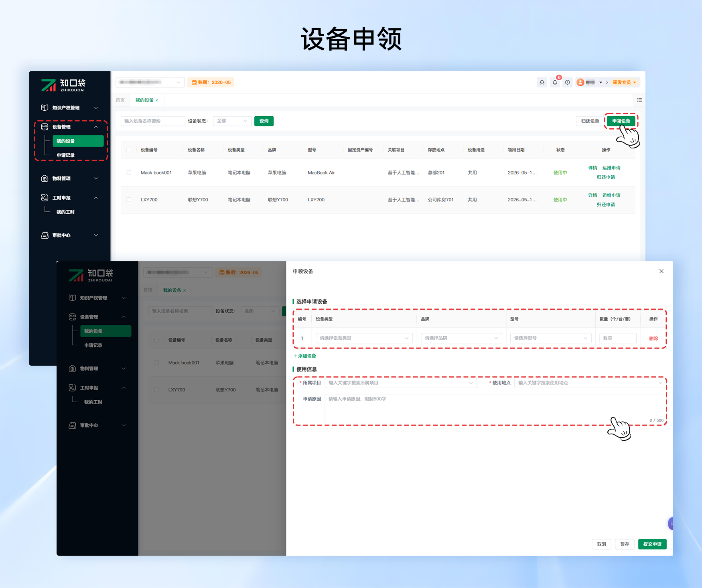Select 我的工时 in top window sidebar
Image resolution: width=702 pixels, height=588 pixels.
click(66, 212)
